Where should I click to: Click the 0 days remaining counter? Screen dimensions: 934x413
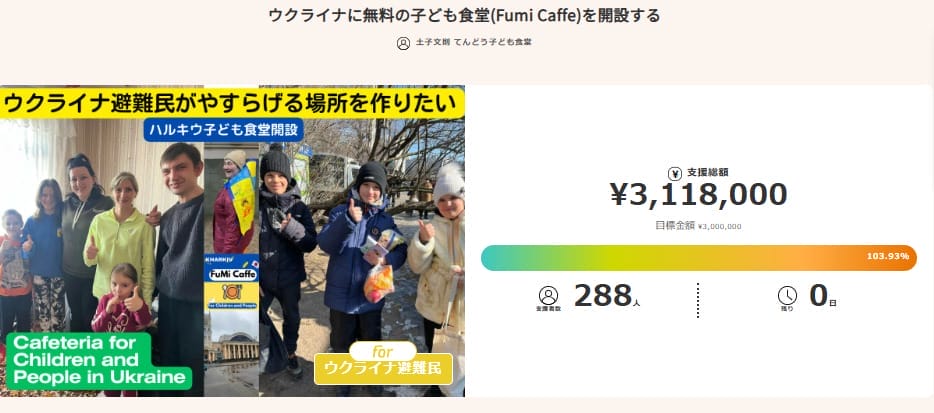pyautogui.click(x=818, y=295)
